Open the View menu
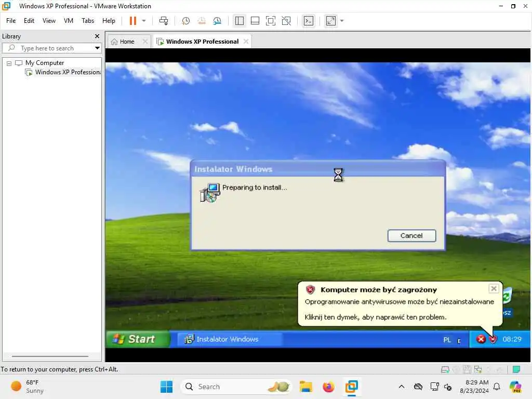The width and height of the screenshot is (532, 399). pyautogui.click(x=49, y=21)
